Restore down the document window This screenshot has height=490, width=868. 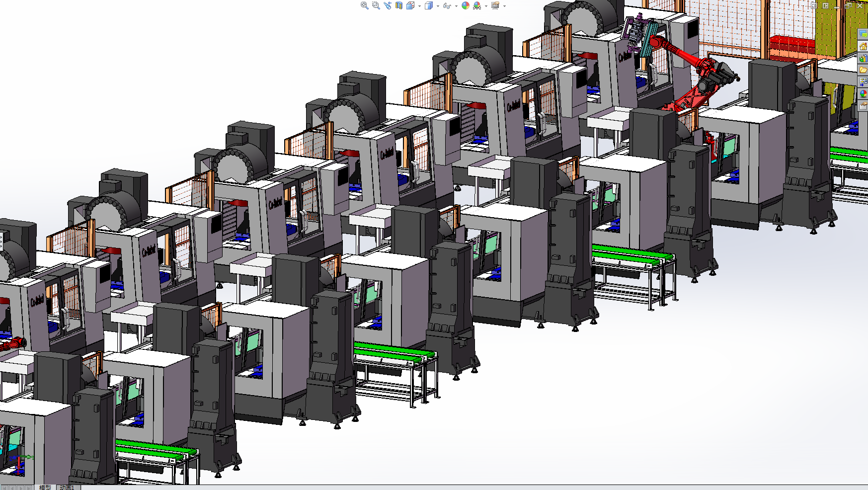848,5
